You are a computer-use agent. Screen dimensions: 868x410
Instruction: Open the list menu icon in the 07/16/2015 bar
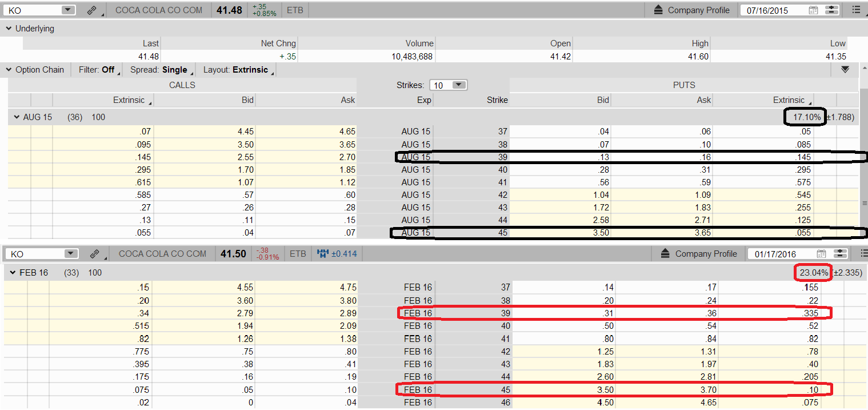[855, 10]
